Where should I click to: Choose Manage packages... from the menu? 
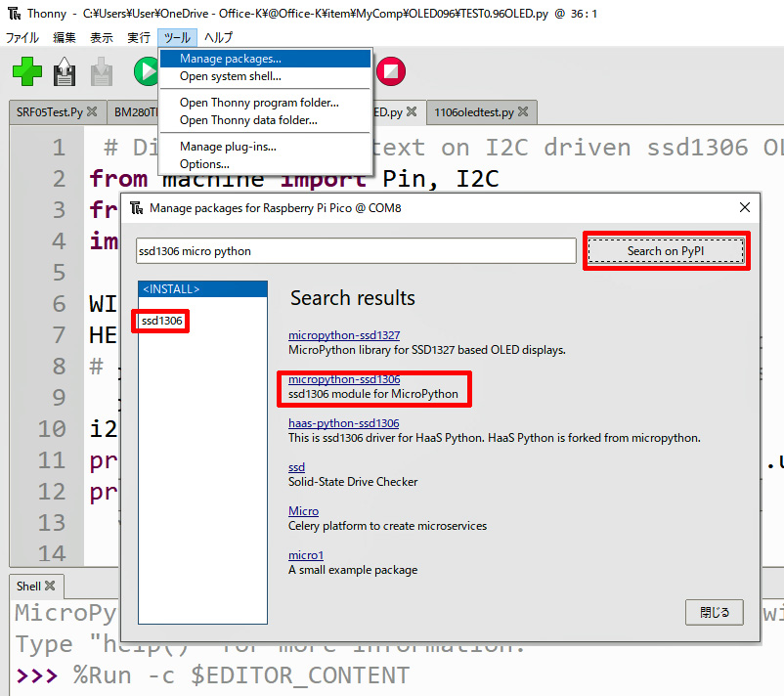coord(266,59)
